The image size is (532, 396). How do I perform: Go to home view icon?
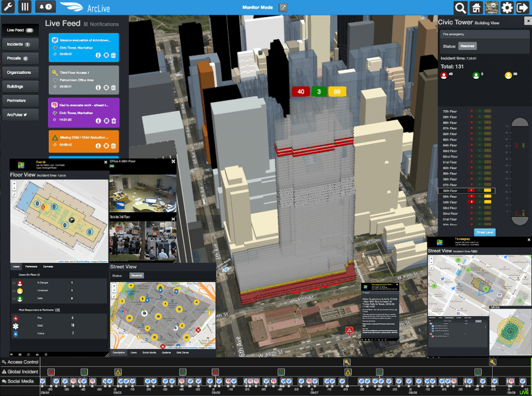[476, 8]
